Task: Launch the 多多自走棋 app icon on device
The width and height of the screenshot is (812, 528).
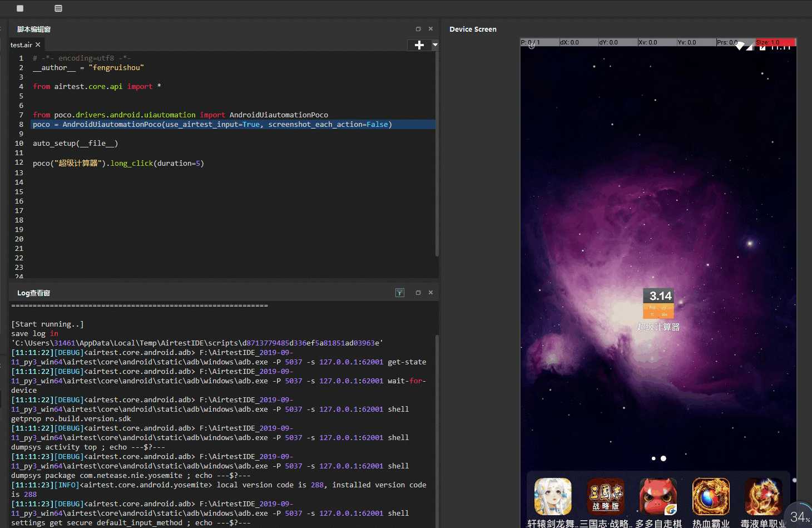Action: 658,496
